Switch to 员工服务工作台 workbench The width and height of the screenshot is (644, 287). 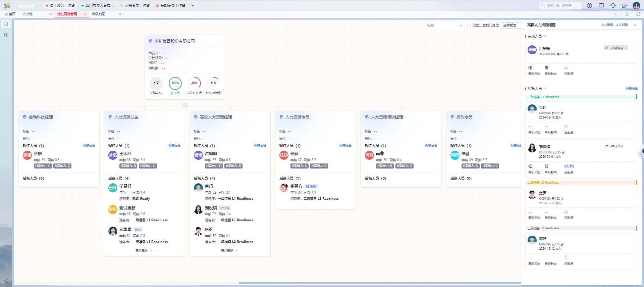60,5
